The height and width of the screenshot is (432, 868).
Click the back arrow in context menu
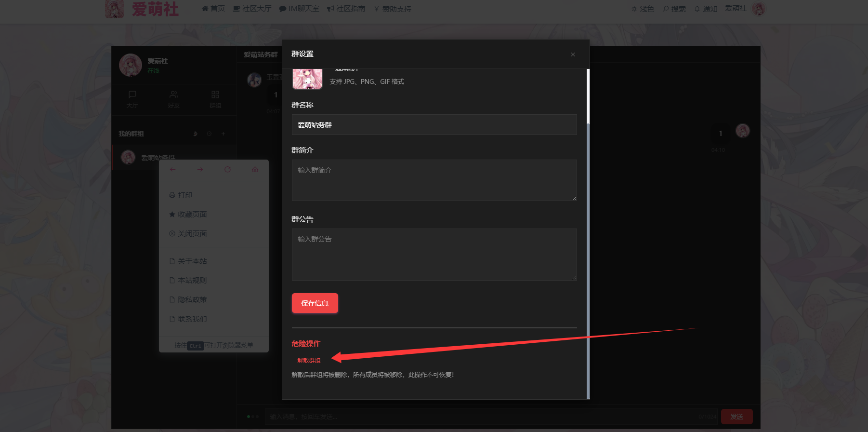point(172,170)
